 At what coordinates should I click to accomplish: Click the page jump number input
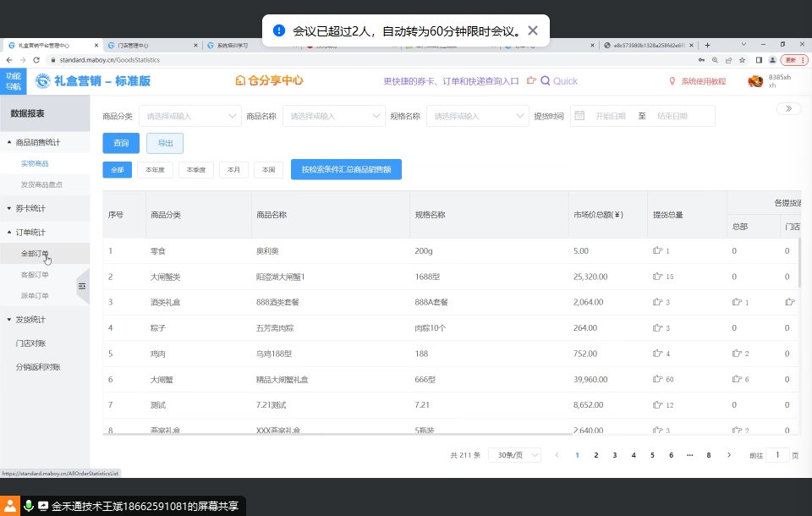pyautogui.click(x=777, y=455)
